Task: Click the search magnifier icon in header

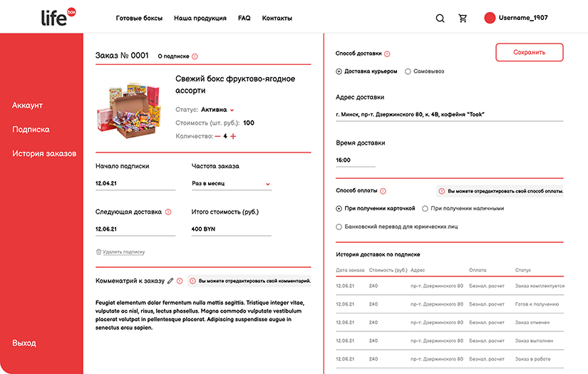Action: (x=440, y=19)
